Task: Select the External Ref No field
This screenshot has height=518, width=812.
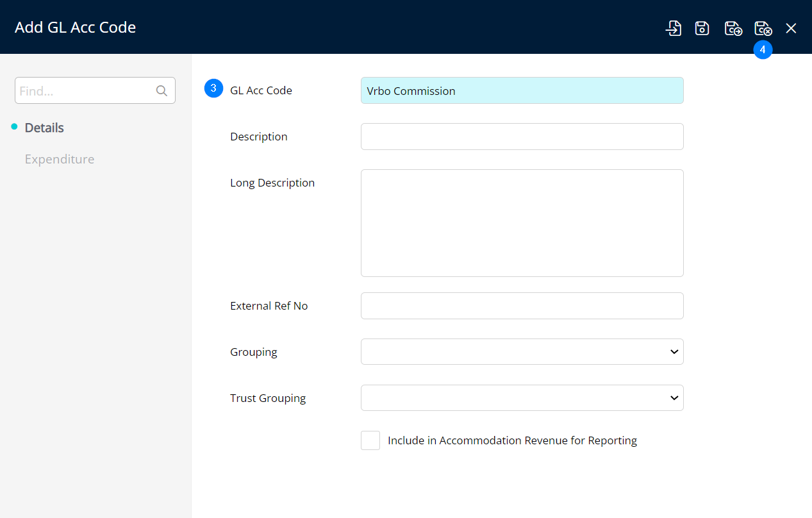Action: tap(522, 306)
